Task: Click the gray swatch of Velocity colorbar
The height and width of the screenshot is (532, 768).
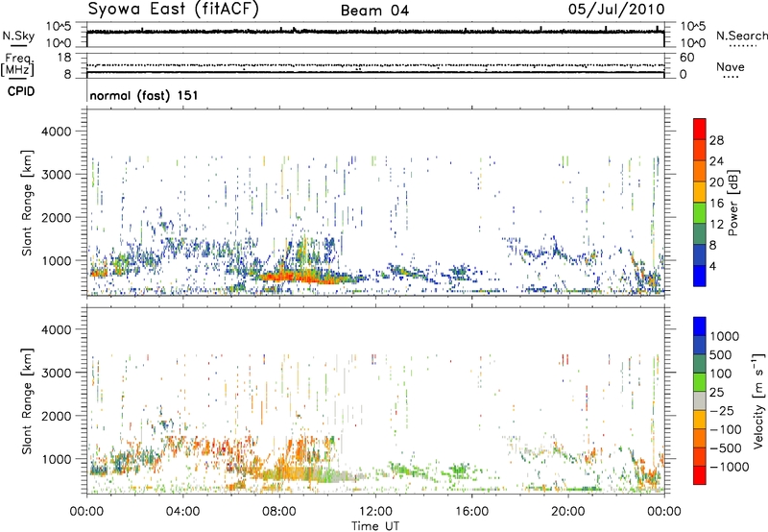Action: 700,400
